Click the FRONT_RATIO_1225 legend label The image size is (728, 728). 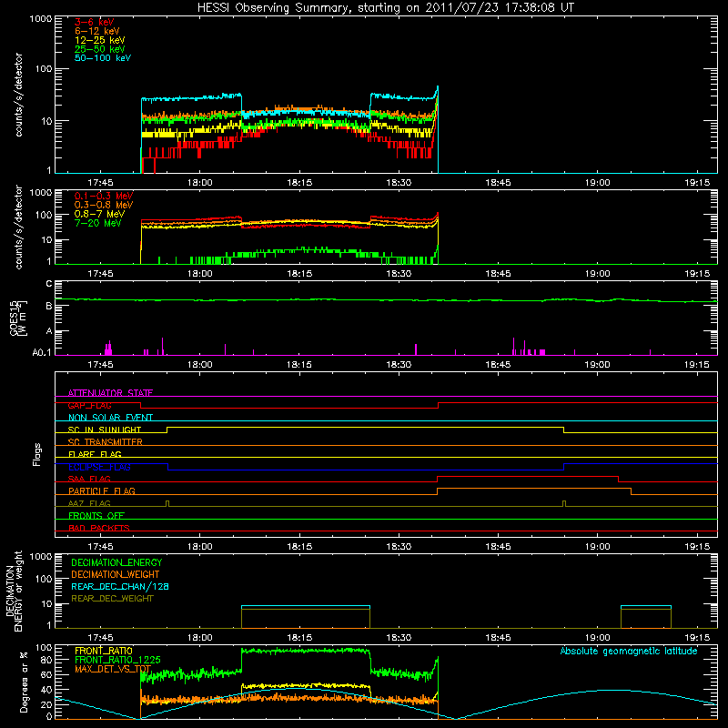(x=117, y=660)
